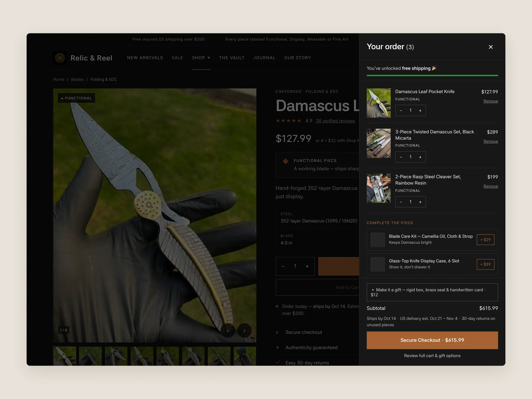Select the third gallery thumbnail
Viewport: 532px width, 399px height.
(116, 356)
